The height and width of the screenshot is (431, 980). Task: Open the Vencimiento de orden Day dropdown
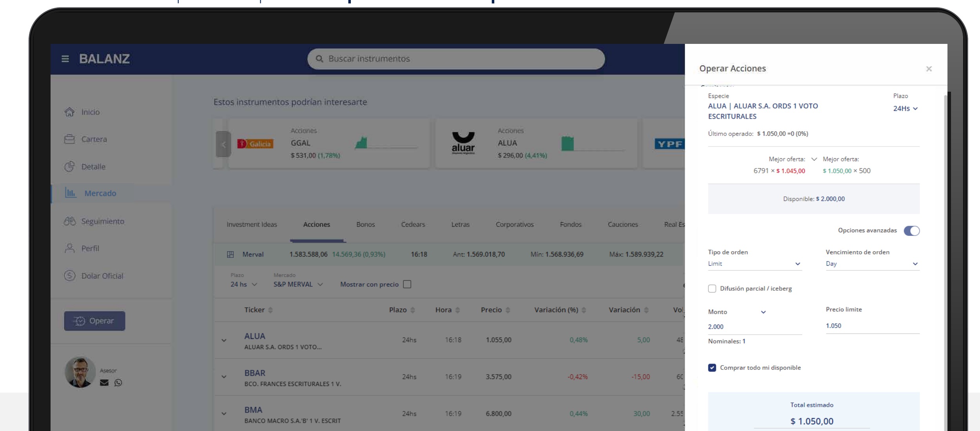872,264
